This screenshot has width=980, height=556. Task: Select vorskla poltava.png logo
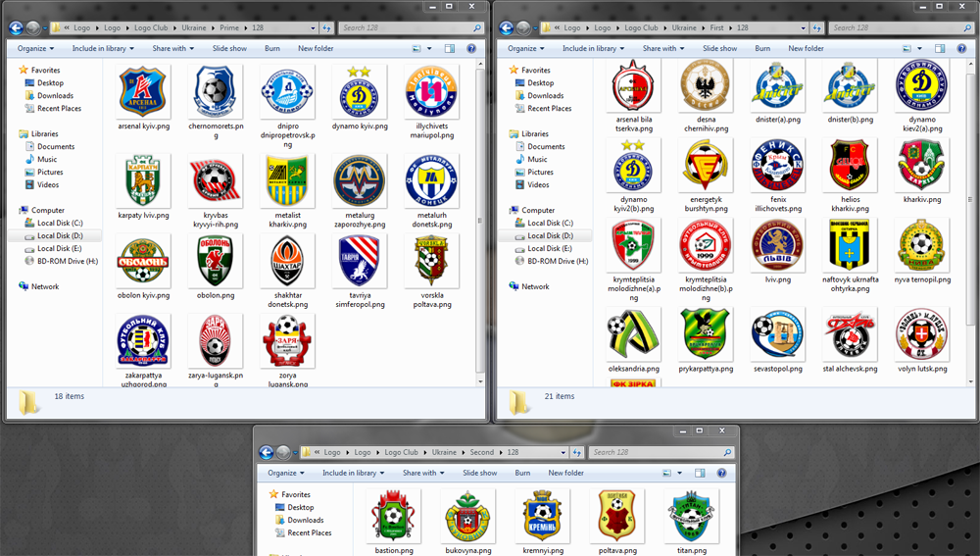pos(431,262)
